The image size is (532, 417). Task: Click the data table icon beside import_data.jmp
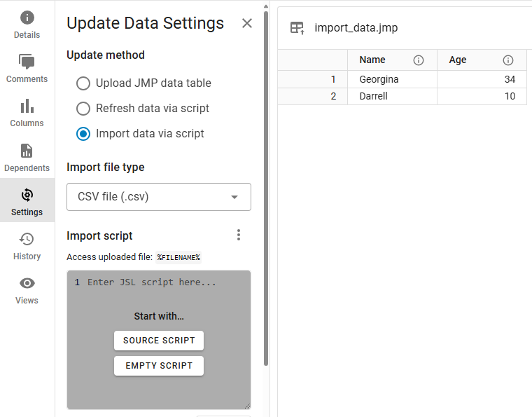[297, 28]
